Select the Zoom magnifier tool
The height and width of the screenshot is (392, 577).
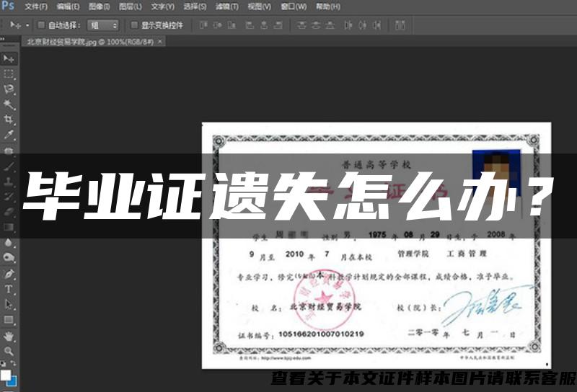9,351
